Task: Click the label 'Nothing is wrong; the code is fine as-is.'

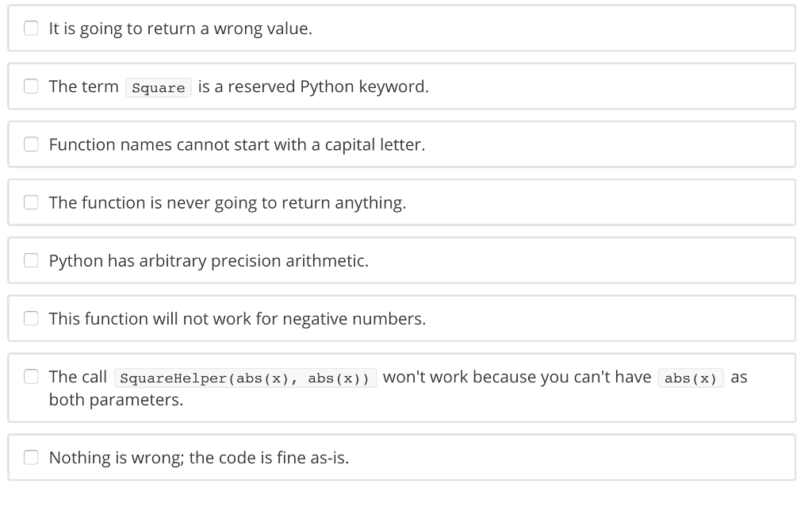Action: coord(199,458)
